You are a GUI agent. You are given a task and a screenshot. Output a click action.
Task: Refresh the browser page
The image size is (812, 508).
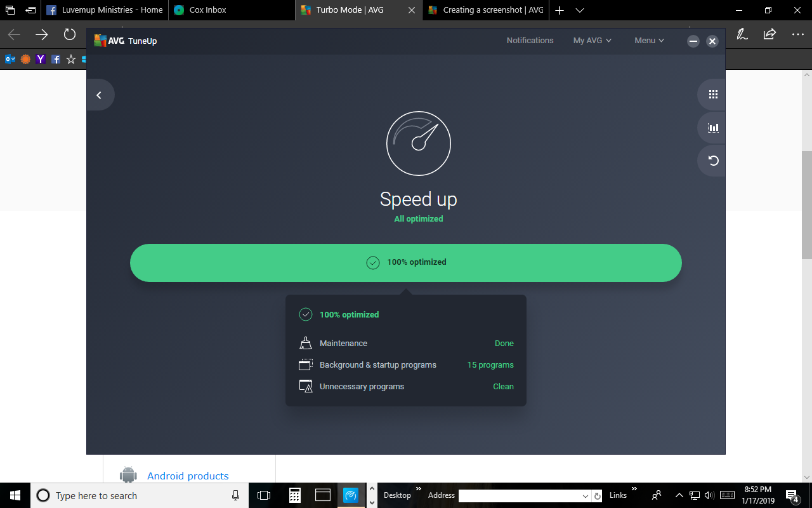coord(69,34)
